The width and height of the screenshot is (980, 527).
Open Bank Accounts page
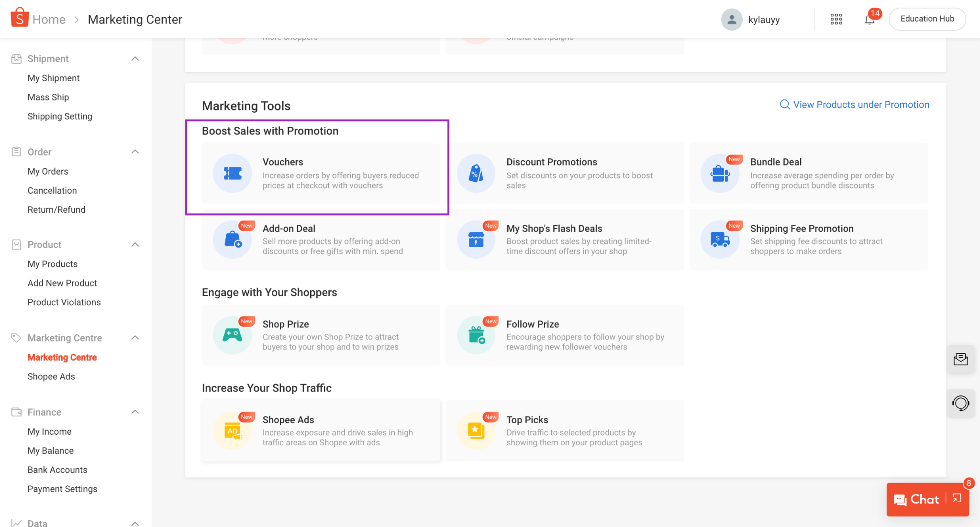[57, 470]
